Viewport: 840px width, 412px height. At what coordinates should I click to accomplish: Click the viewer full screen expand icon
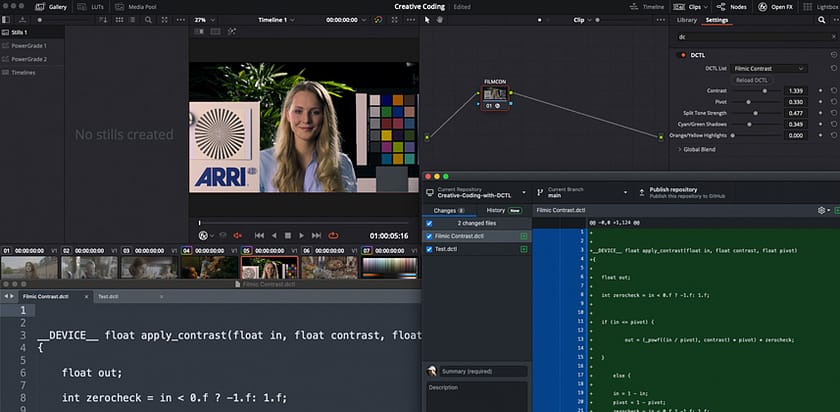point(394,20)
